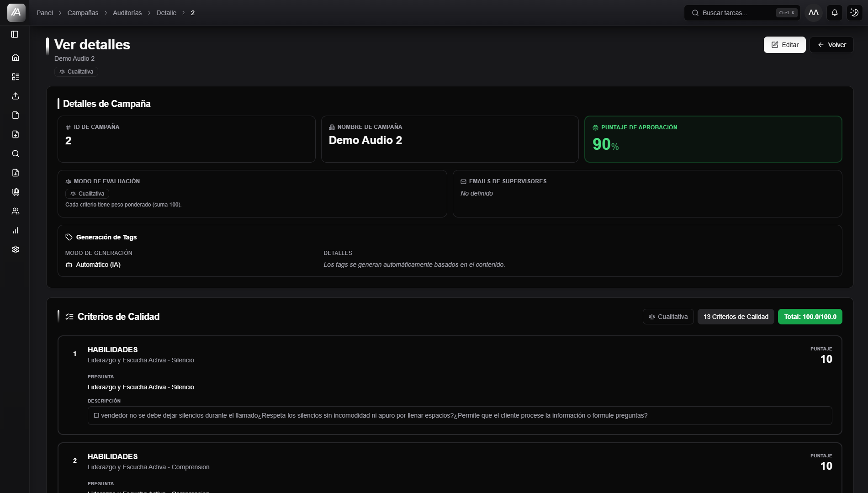The width and height of the screenshot is (868, 493).
Task: Click the luggage cart icon in the sidebar
Action: (x=16, y=192)
